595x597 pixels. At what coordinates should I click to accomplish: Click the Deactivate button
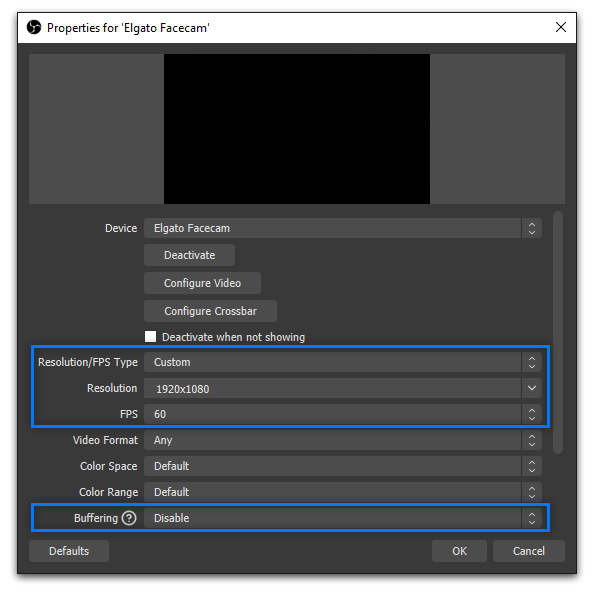pyautogui.click(x=190, y=255)
